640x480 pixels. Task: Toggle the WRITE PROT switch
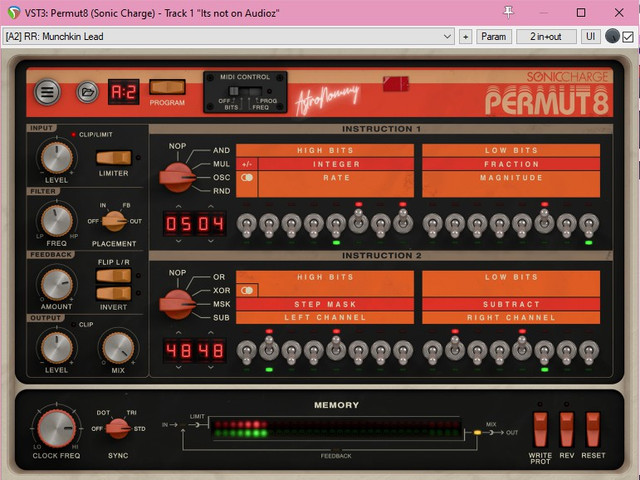tap(540, 429)
